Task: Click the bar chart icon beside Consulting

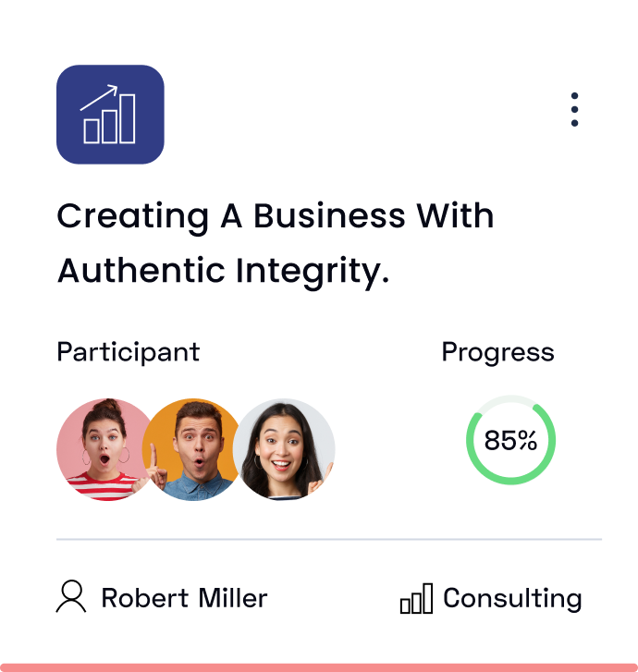Action: click(416, 599)
